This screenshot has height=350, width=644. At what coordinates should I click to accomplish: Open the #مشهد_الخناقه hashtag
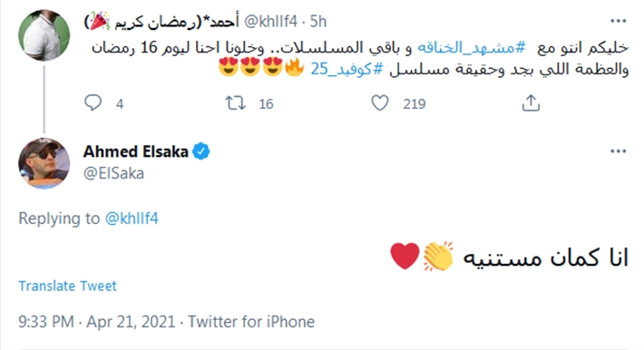[x=472, y=48]
